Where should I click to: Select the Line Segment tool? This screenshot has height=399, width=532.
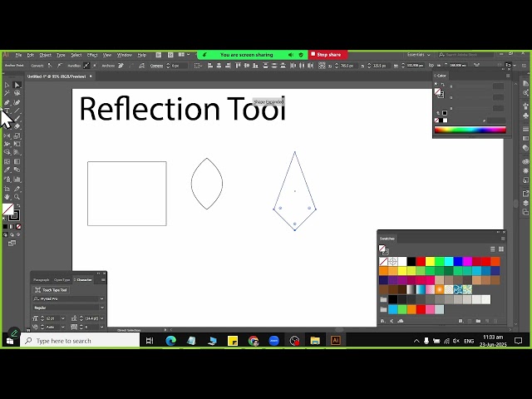[17, 111]
